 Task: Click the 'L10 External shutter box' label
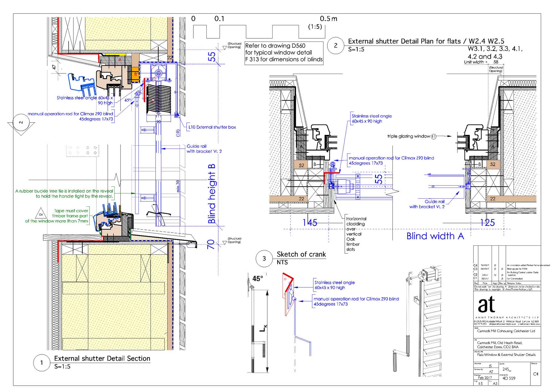(212, 127)
